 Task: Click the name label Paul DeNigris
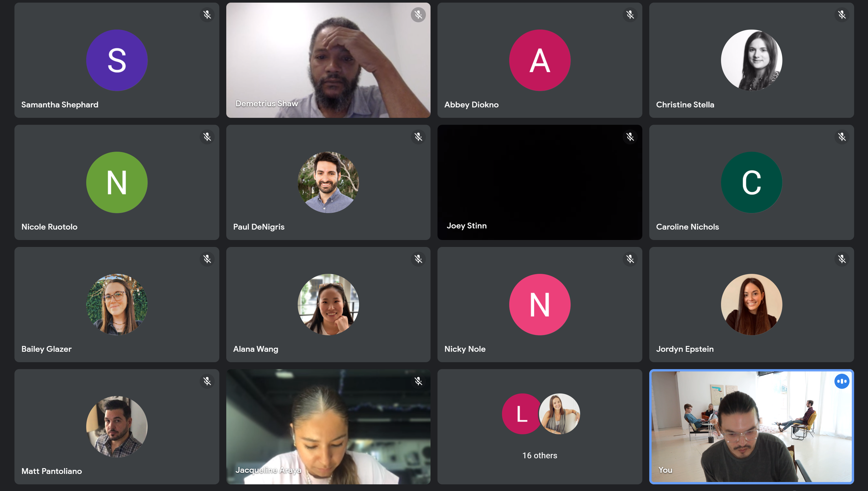[x=259, y=227]
